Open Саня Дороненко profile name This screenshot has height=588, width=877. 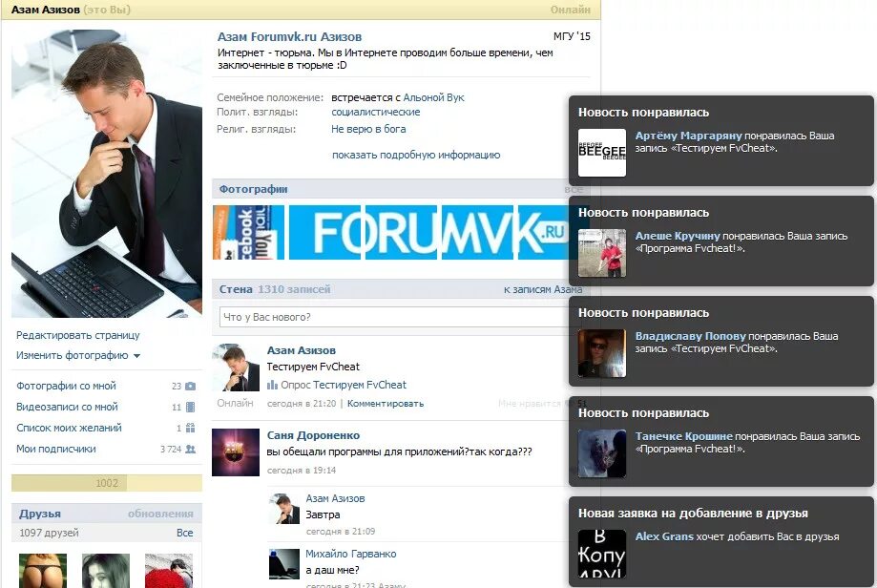point(313,435)
